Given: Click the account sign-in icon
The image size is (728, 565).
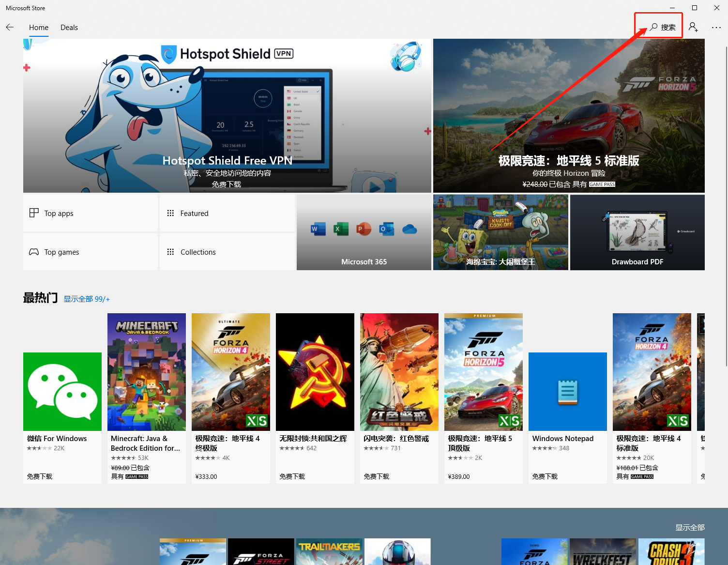Looking at the screenshot, I should click(x=693, y=27).
